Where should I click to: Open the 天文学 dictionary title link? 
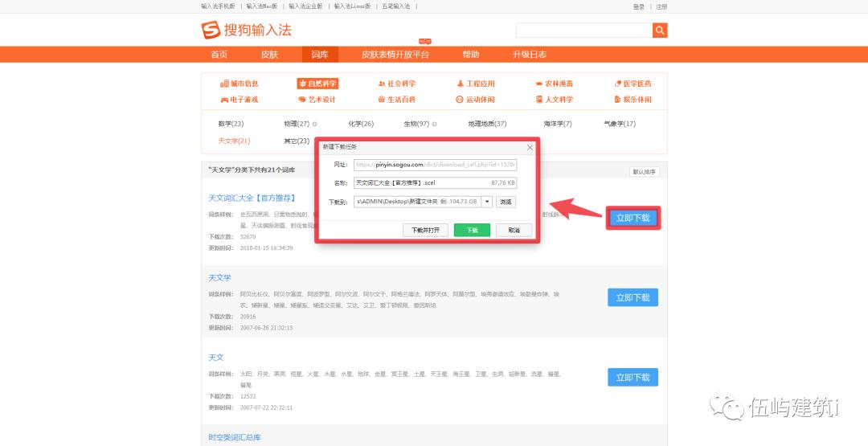219,278
